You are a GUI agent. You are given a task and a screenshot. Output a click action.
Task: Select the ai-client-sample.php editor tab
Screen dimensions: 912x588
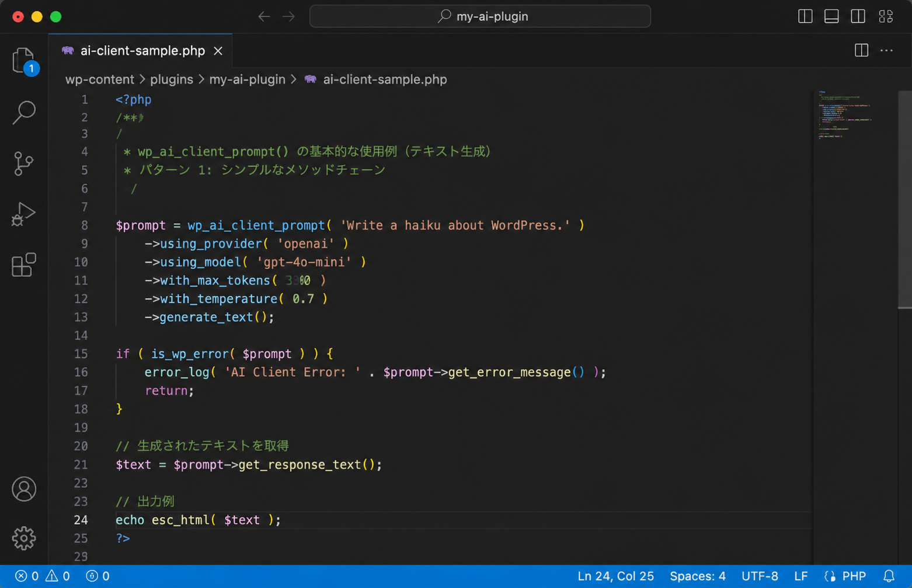[141, 51]
